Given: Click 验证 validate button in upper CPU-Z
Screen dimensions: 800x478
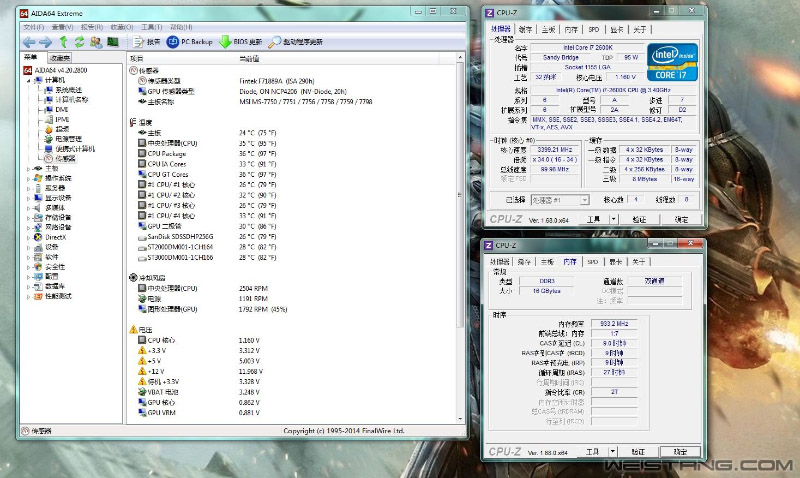Looking at the screenshot, I should [639, 219].
